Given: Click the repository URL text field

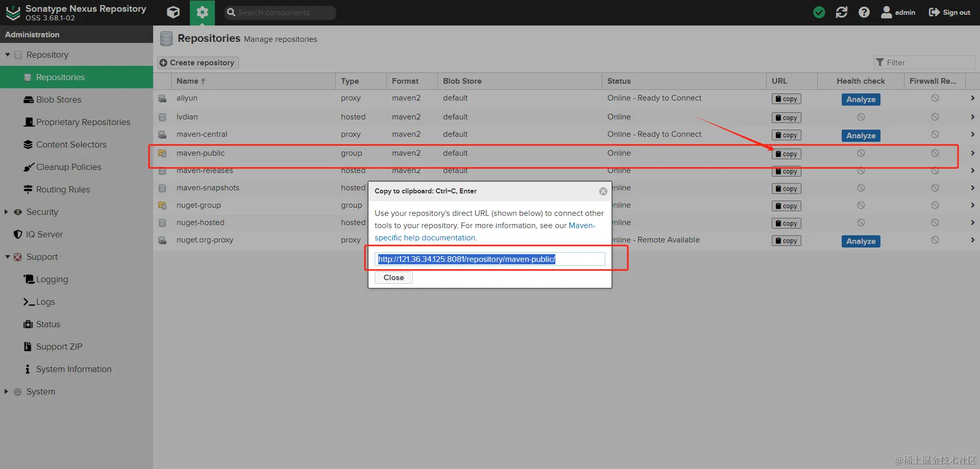Looking at the screenshot, I should pos(490,259).
